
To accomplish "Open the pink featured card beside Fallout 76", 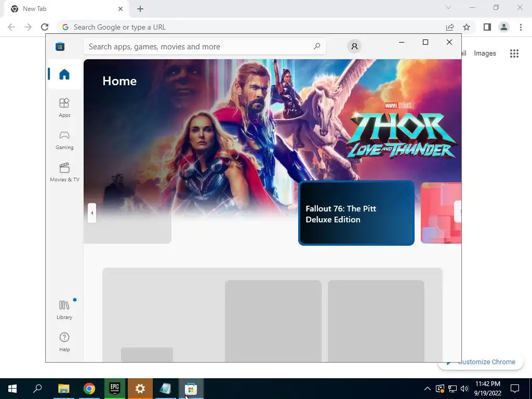I will (441, 213).
